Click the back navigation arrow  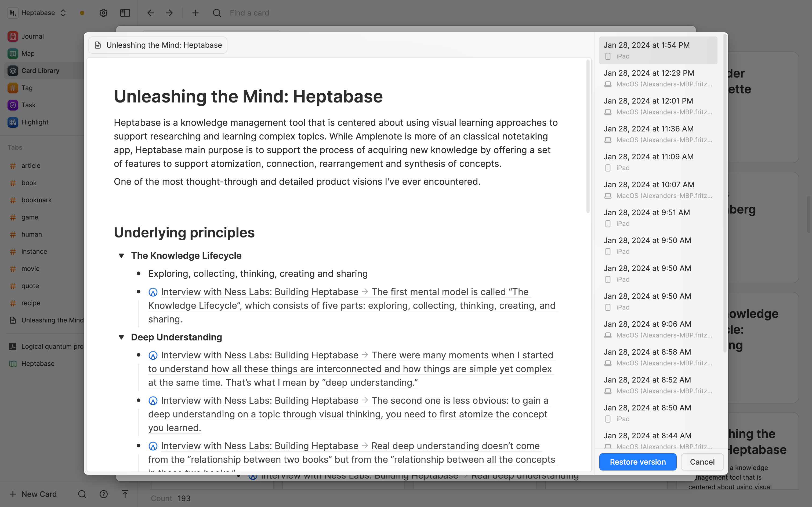pyautogui.click(x=151, y=13)
